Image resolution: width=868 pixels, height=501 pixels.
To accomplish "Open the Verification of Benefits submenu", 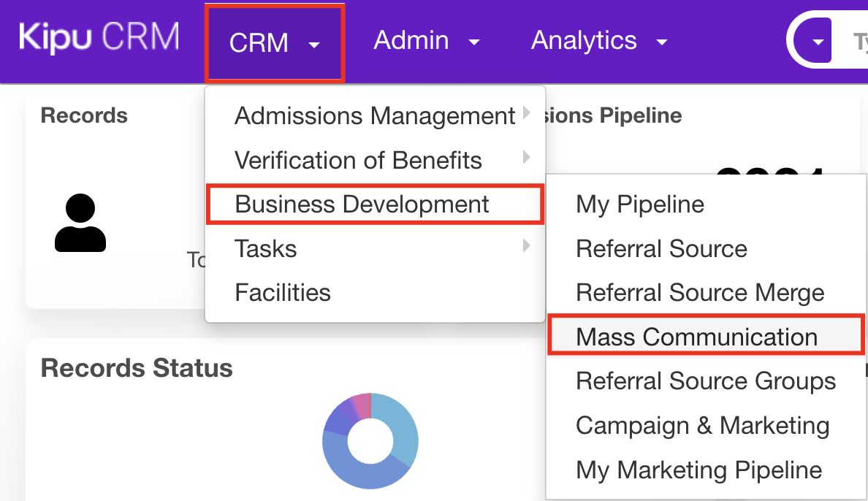I will point(358,160).
